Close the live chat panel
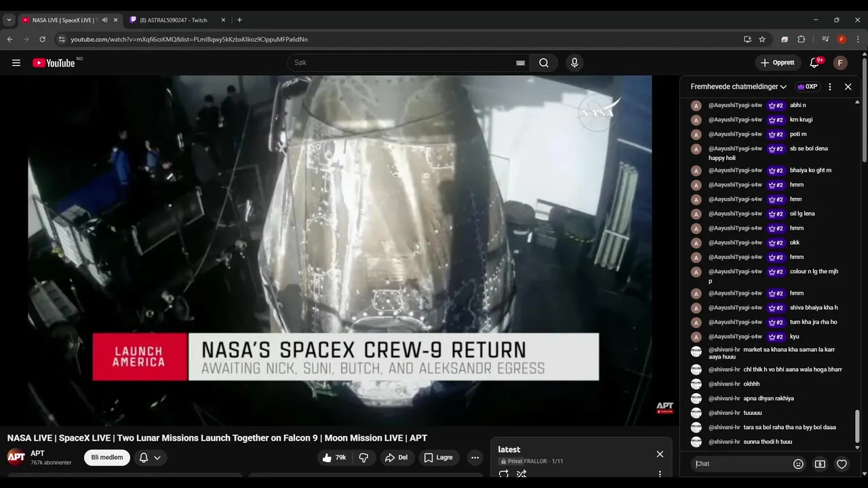Viewport: 868px width, 488px height. pyautogui.click(x=848, y=87)
